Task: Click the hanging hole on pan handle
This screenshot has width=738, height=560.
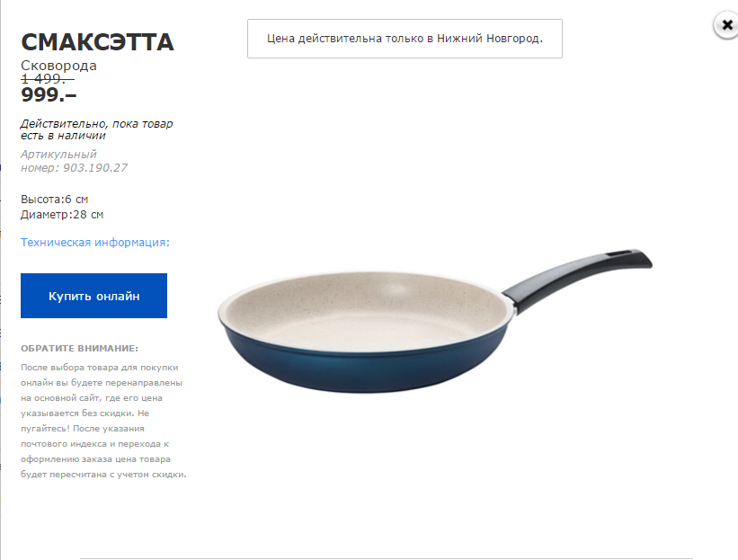Action: 620,254
